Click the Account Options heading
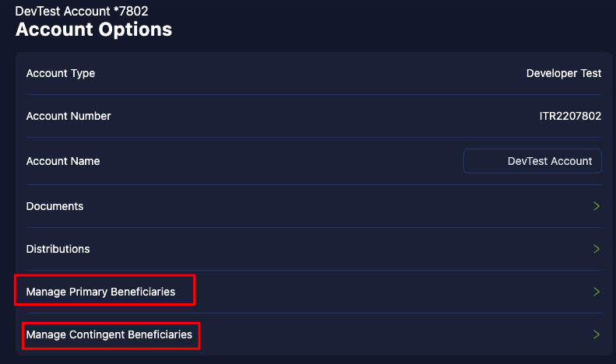This screenshot has height=364, width=616. click(x=93, y=30)
